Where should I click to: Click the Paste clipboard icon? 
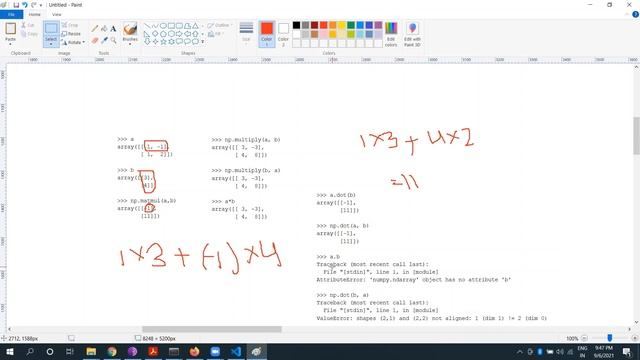click(x=10, y=29)
